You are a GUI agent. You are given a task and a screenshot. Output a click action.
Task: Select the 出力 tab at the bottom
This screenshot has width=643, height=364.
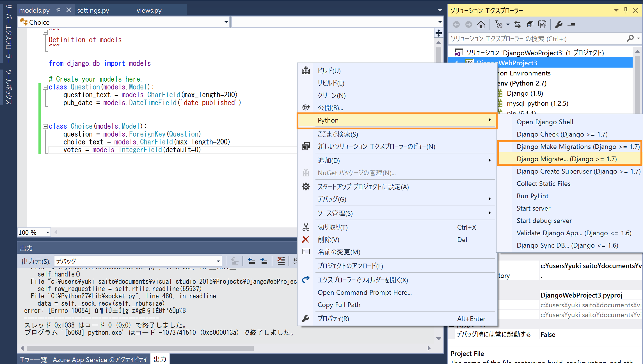160,359
